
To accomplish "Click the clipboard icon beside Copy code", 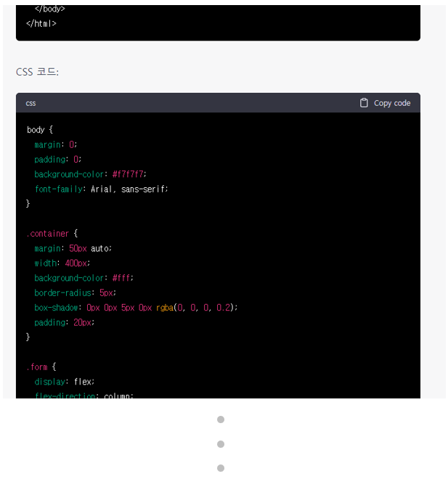I will (x=363, y=103).
